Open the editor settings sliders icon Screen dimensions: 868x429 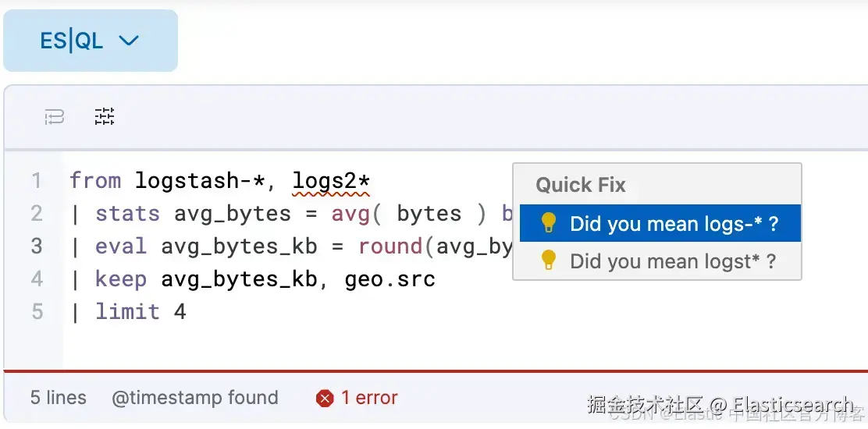(x=104, y=116)
